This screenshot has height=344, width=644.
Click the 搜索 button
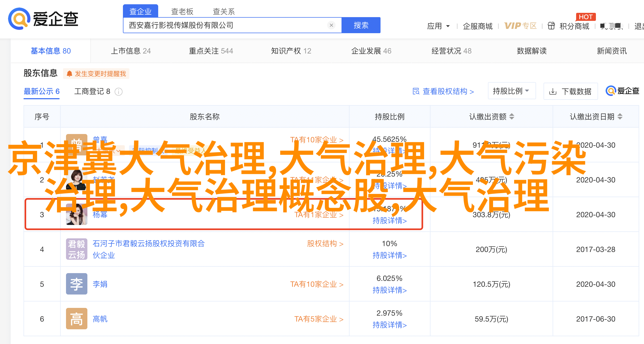pos(361,25)
